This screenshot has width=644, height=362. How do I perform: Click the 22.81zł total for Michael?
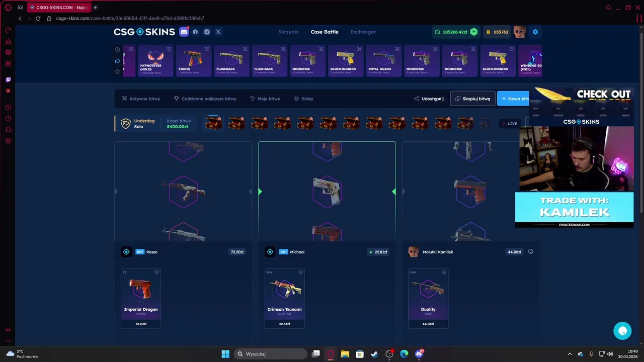pyautogui.click(x=378, y=252)
